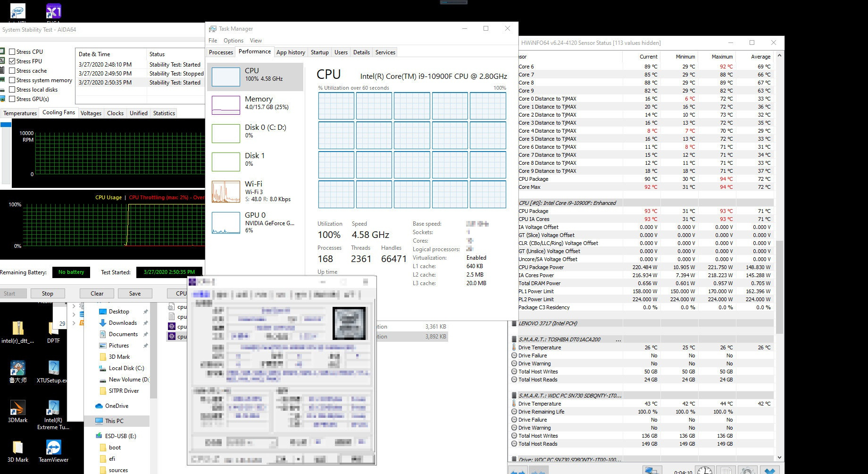868x474 pixels.
Task: Click the WDC SN730 S.M.A.R.T. drive icon
Action: pyautogui.click(x=514, y=396)
